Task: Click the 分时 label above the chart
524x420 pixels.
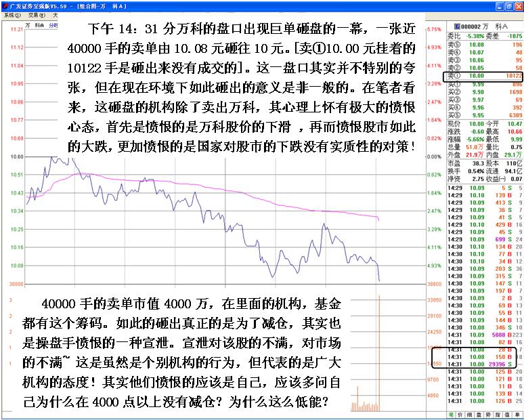Action: (53, 26)
